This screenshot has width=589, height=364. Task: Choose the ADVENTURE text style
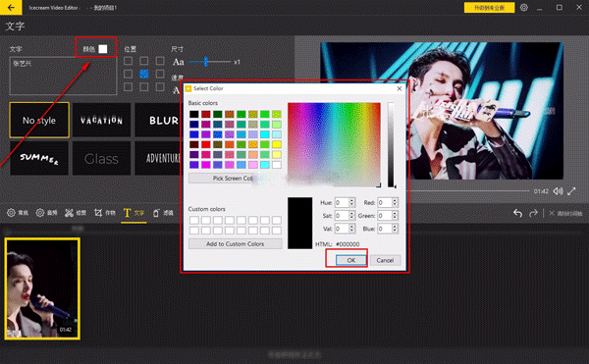pyautogui.click(x=158, y=158)
